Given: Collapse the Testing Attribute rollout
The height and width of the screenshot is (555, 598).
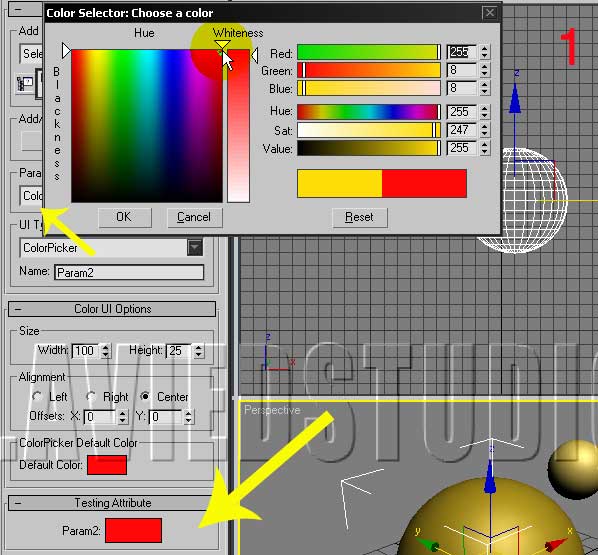Looking at the screenshot, I should coord(112,503).
